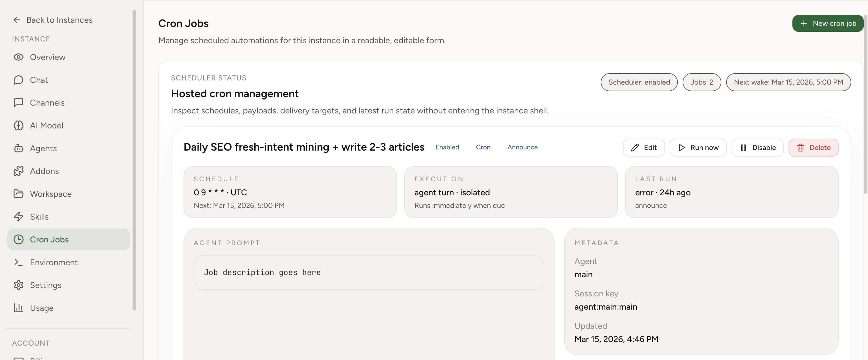Click the Edit pencil icon
This screenshot has height=360, width=868.
pyautogui.click(x=635, y=147)
